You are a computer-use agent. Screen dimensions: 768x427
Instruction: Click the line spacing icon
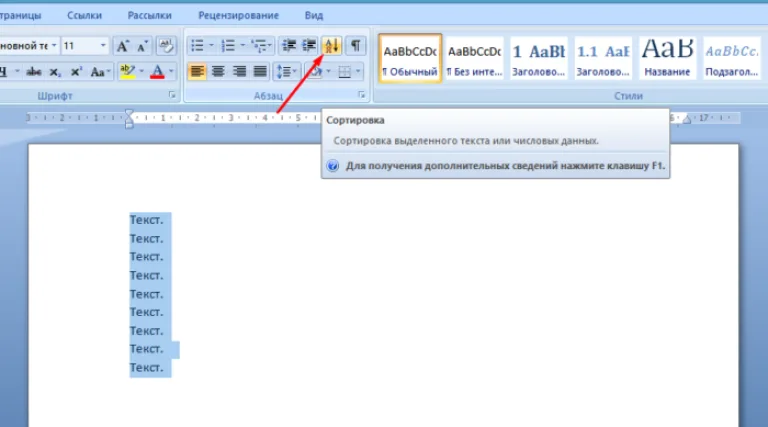284,72
